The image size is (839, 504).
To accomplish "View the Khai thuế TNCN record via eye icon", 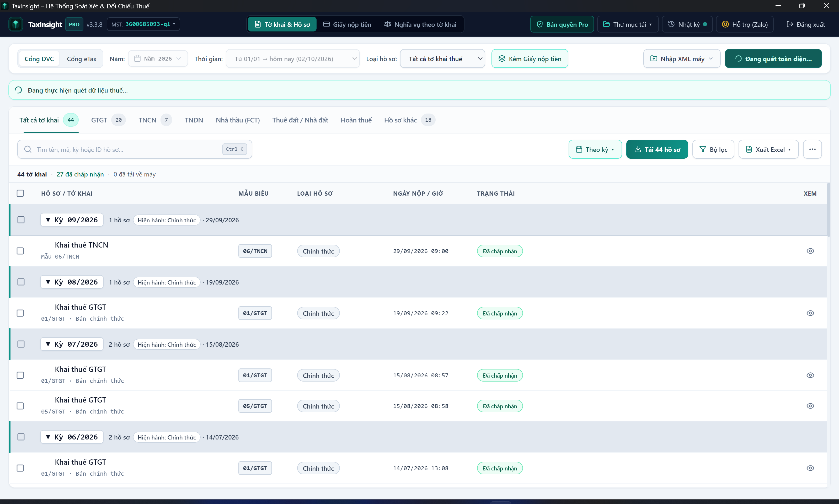I will pos(810,251).
